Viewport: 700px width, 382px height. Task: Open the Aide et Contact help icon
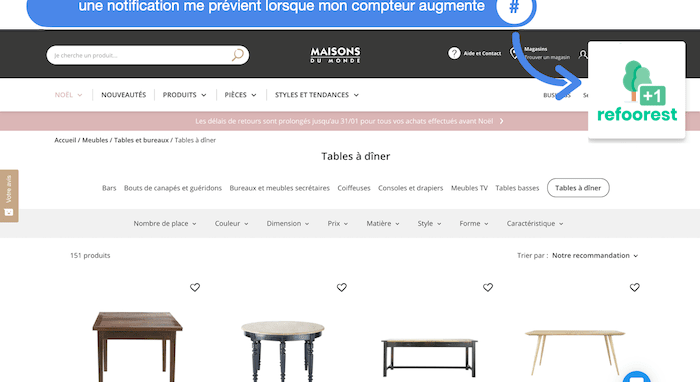(454, 53)
